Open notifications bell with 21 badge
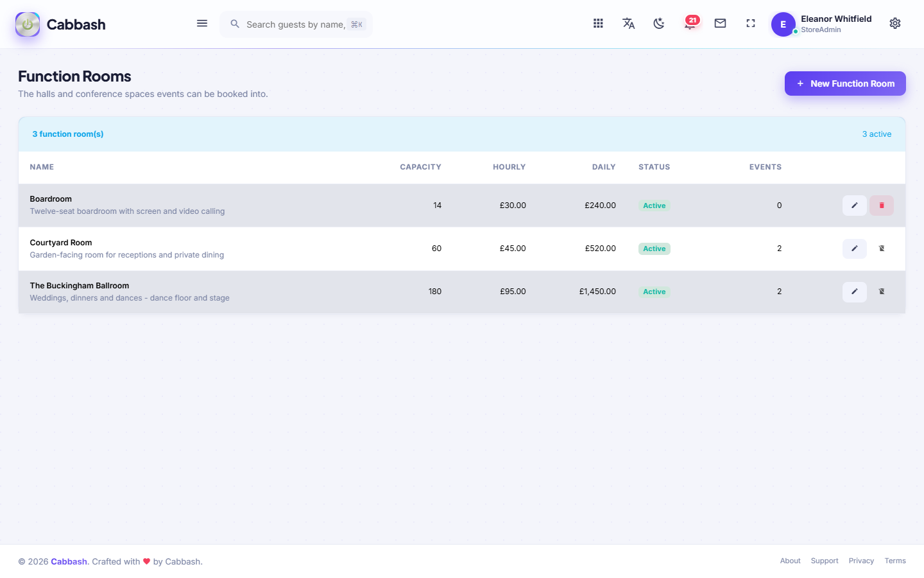 [x=690, y=24]
